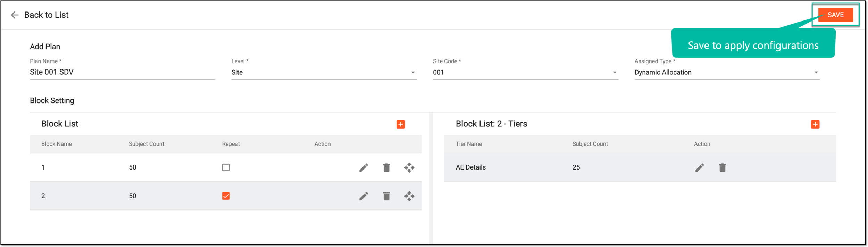868x247 pixels.
Task: Open the Level dropdown
Action: click(324, 72)
